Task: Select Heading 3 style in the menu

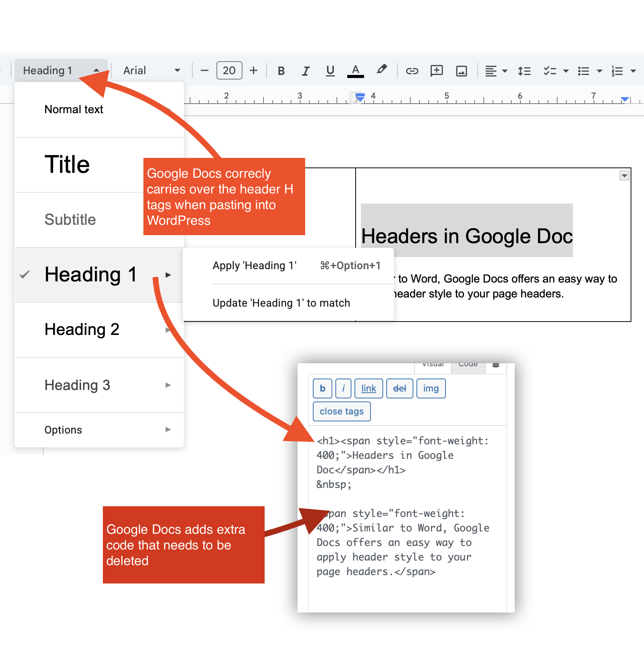Action: [x=99, y=385]
